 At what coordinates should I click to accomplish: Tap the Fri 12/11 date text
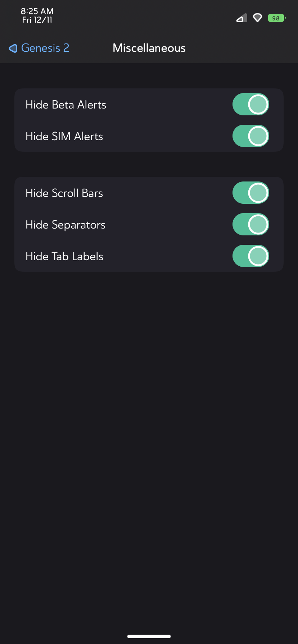pos(37,20)
